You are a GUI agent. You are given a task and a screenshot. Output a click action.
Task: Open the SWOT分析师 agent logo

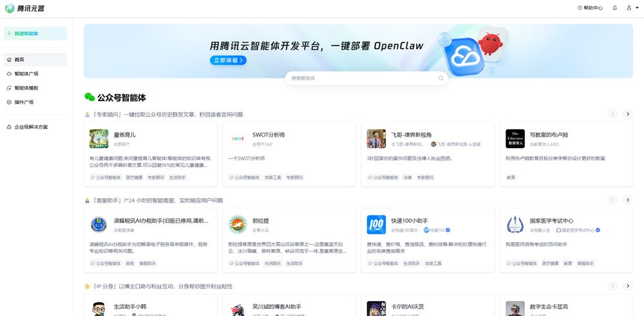[238, 139]
